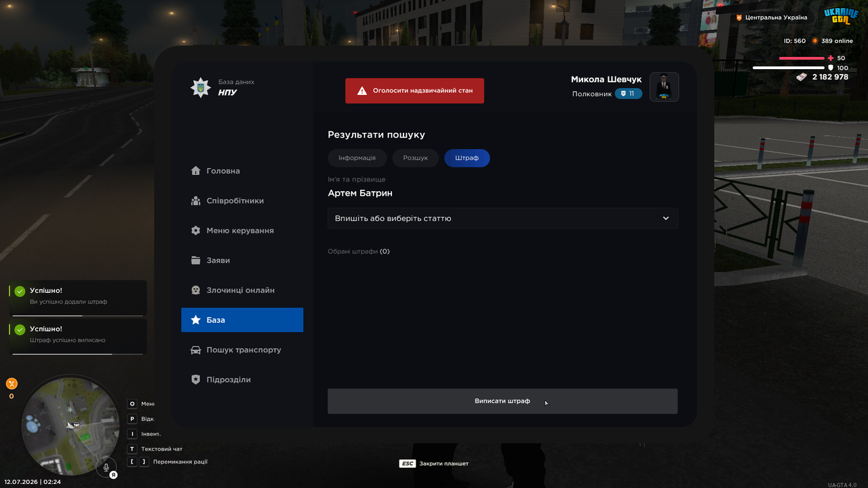Image resolution: width=868 pixels, height=488 pixels.
Task: Click the P key hint
Action: point(132,419)
